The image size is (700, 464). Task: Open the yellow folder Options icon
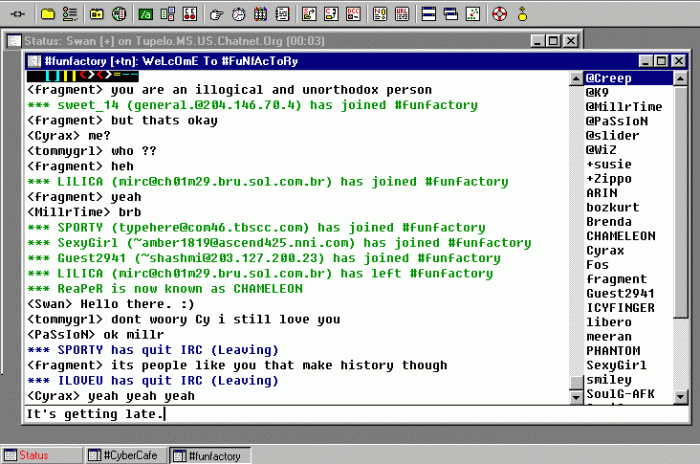click(46, 14)
